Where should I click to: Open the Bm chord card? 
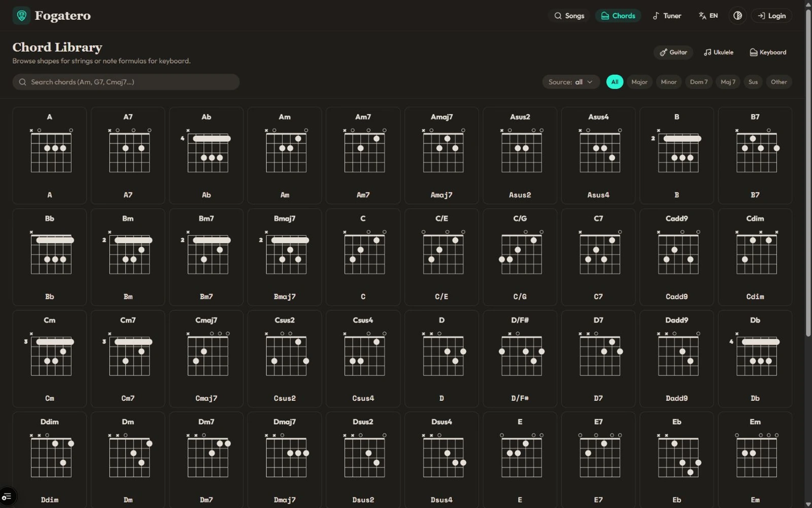pos(128,257)
